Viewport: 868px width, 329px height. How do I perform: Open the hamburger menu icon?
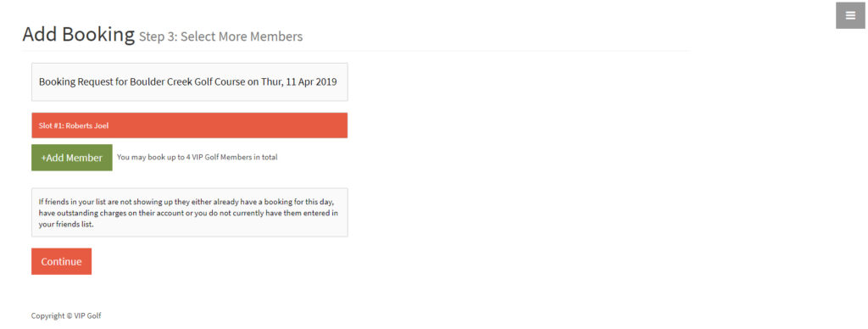pos(850,15)
